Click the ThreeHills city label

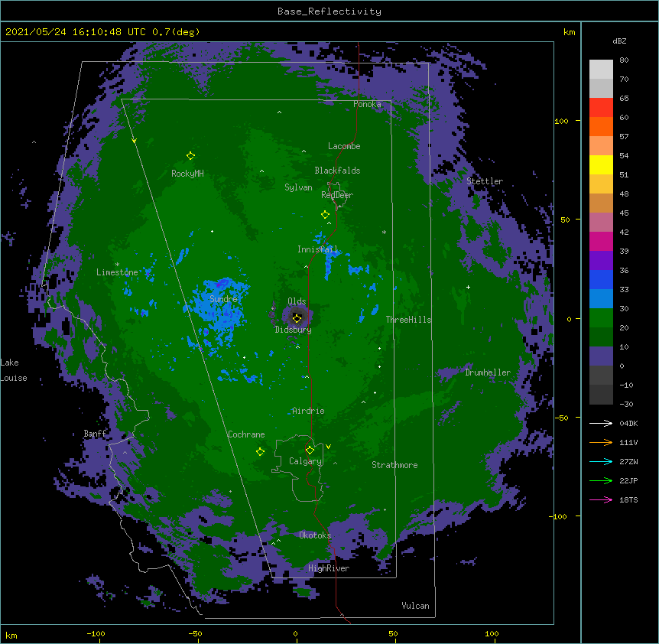(x=408, y=320)
